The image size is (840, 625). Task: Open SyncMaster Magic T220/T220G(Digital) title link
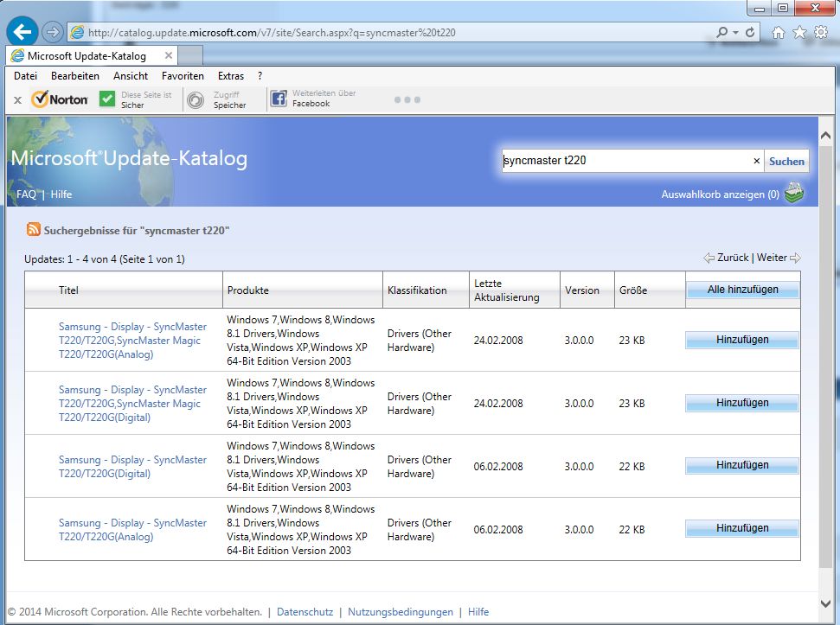(x=132, y=404)
